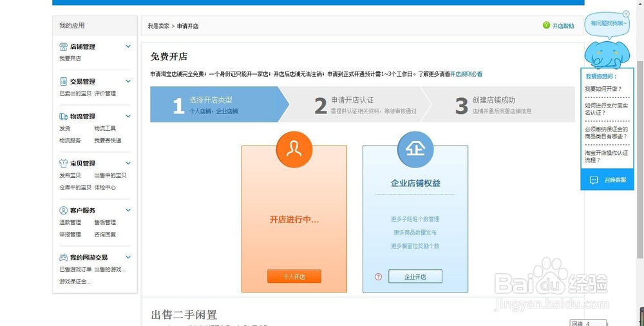Click the 交易管理 calculator icon

pos(63,81)
